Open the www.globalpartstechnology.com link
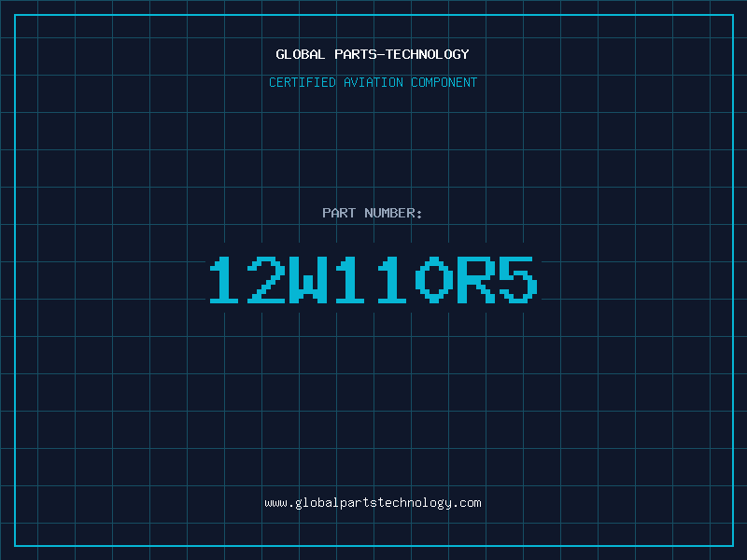This screenshot has width=747, height=560. pyautogui.click(x=373, y=503)
